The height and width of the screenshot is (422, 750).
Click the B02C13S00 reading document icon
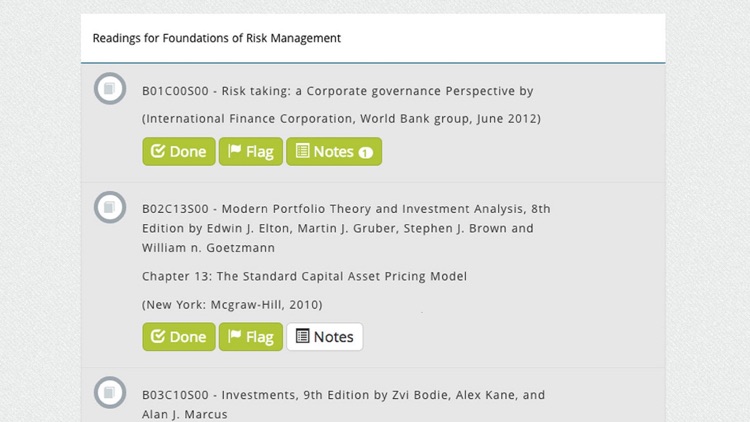[x=109, y=207]
